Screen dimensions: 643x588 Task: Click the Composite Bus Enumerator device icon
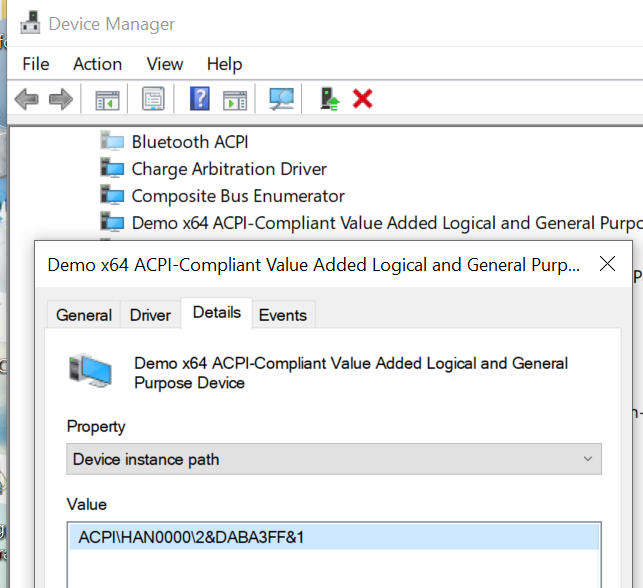[112, 195]
